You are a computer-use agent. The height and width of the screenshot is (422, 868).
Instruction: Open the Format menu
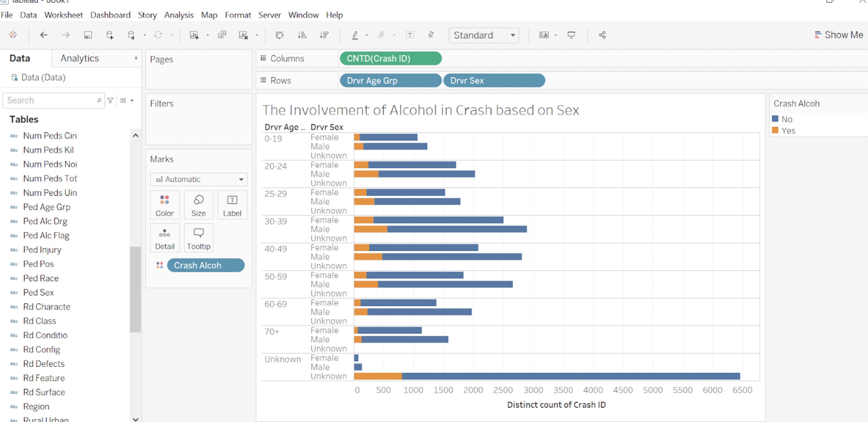(238, 15)
